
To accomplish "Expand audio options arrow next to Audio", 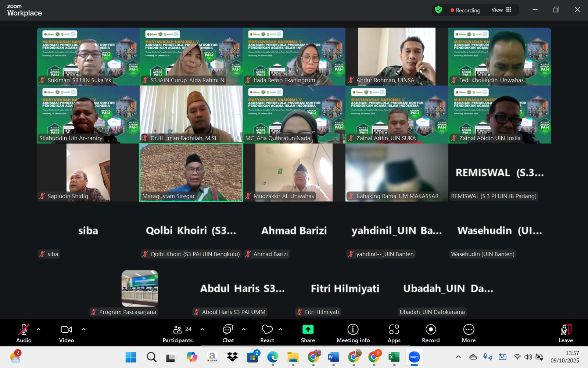I will tap(39, 329).
